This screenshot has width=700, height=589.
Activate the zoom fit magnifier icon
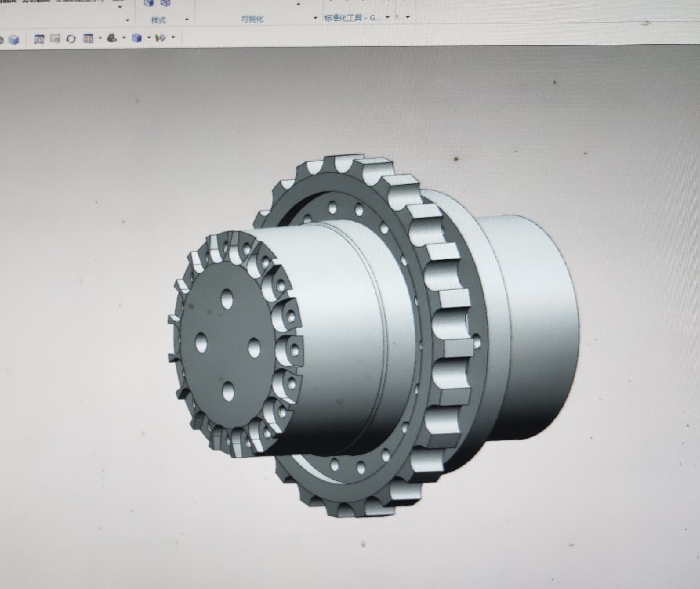click(39, 39)
